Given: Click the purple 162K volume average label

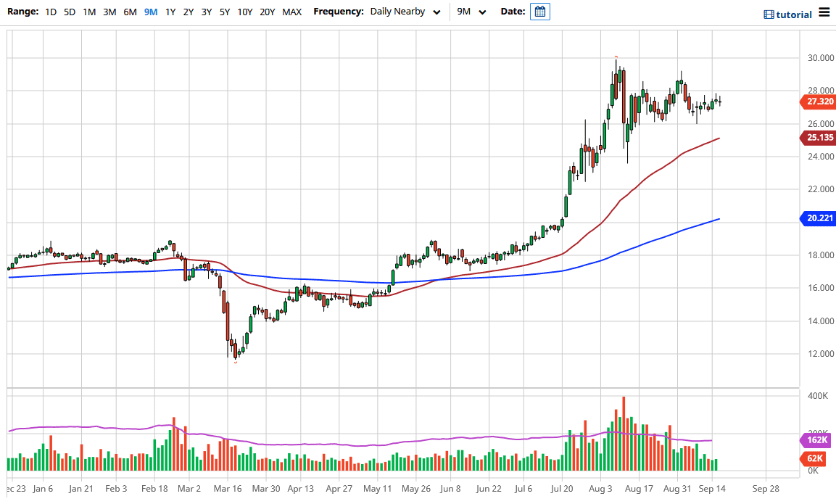Looking at the screenshot, I should click(818, 440).
